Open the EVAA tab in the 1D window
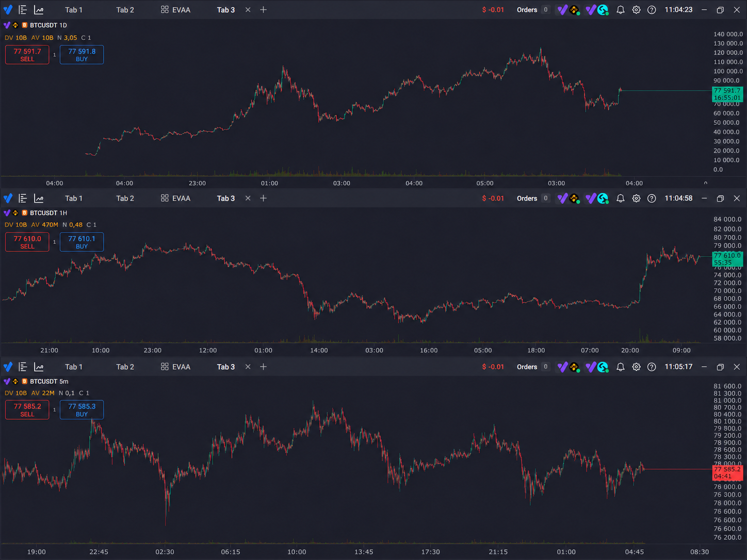The height and width of the screenshot is (560, 747). (x=175, y=10)
